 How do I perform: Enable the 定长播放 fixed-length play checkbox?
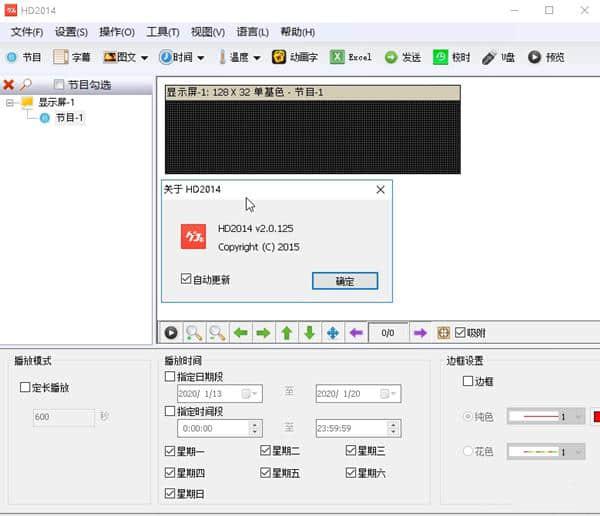point(26,387)
